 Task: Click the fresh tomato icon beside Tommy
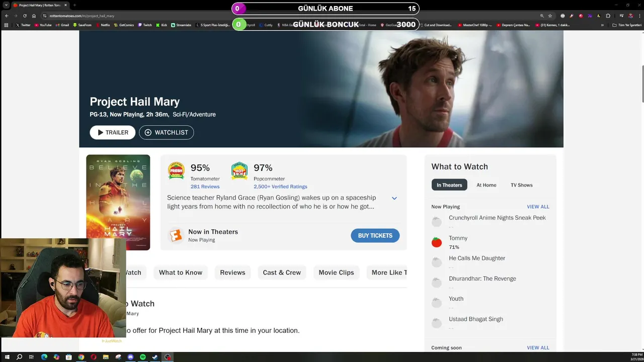coord(436,242)
